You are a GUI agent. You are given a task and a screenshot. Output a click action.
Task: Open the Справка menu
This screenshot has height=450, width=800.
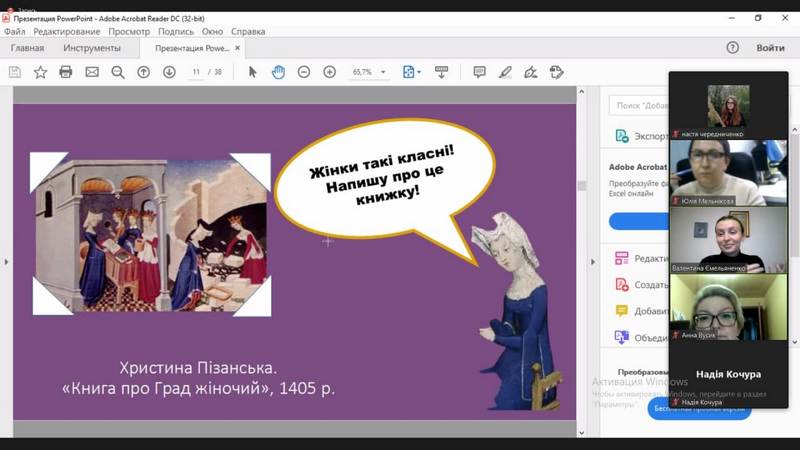tap(248, 31)
